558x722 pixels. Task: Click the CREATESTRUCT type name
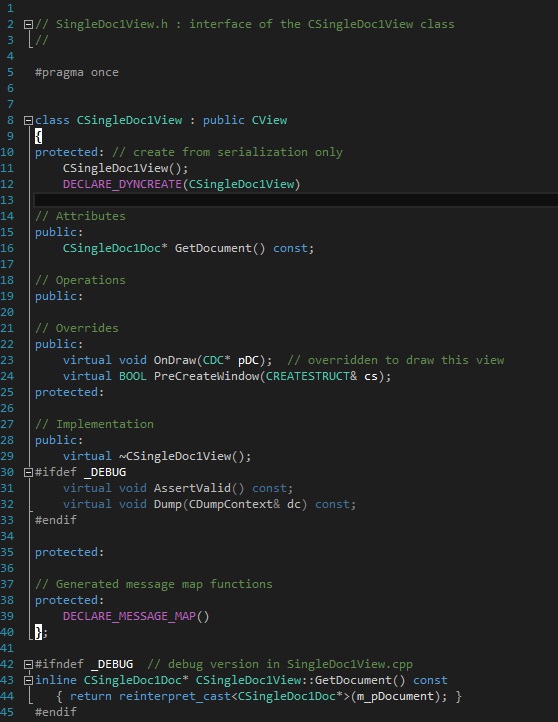tap(308, 376)
